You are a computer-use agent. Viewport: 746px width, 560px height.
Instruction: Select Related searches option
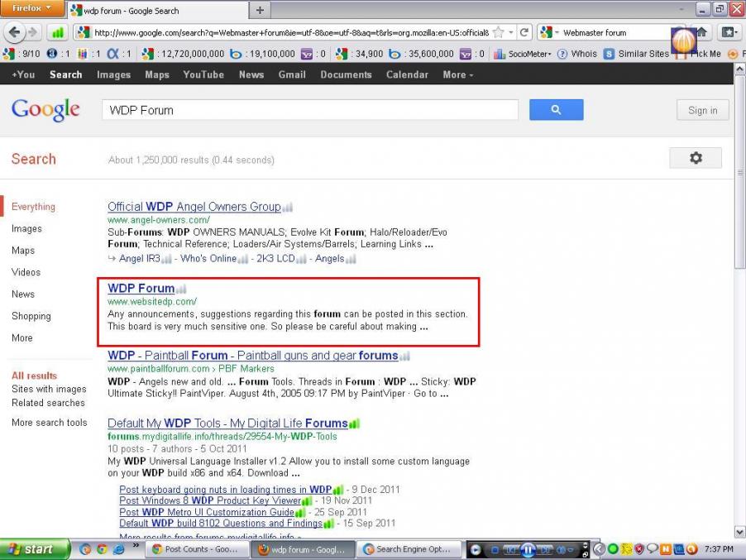[48, 403]
